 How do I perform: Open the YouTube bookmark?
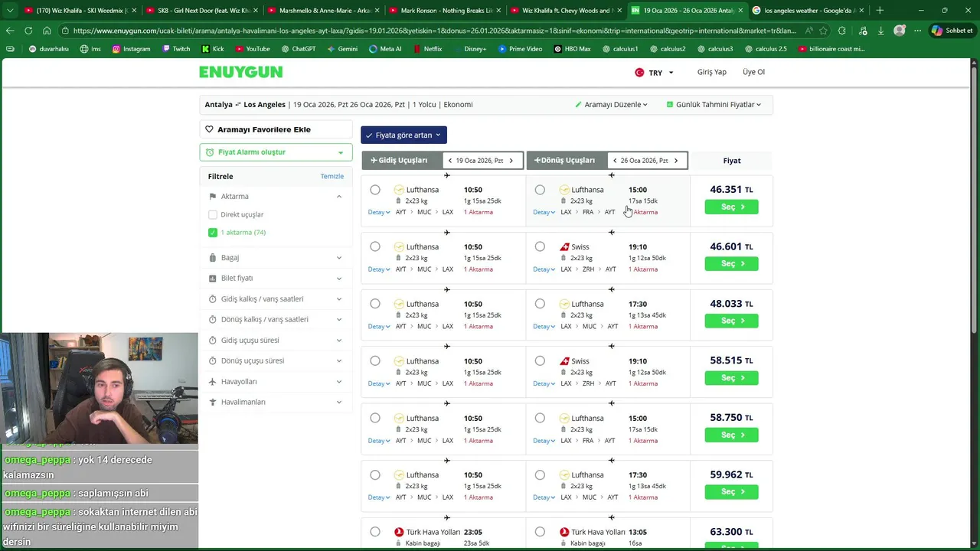(x=252, y=49)
